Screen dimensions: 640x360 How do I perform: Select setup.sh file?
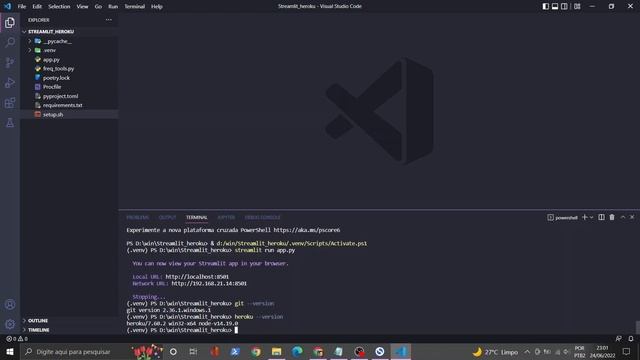69,115
